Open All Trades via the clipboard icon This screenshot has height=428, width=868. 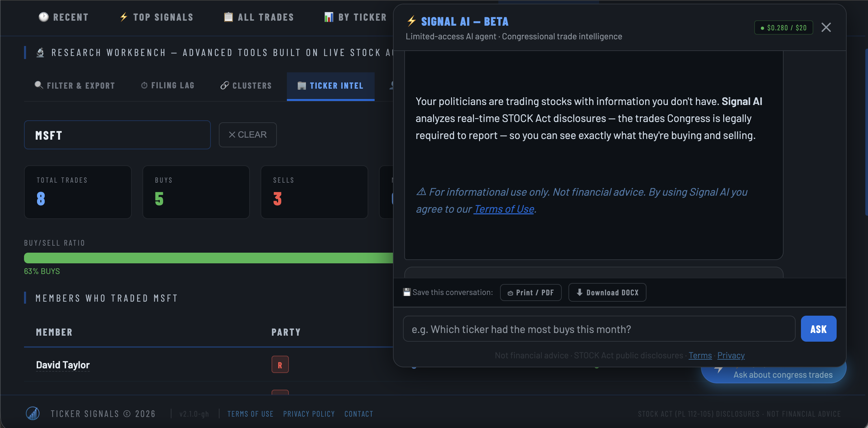point(228,17)
